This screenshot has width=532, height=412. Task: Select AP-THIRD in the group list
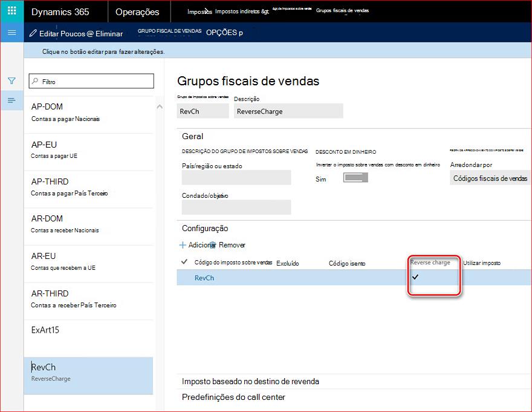(88, 189)
